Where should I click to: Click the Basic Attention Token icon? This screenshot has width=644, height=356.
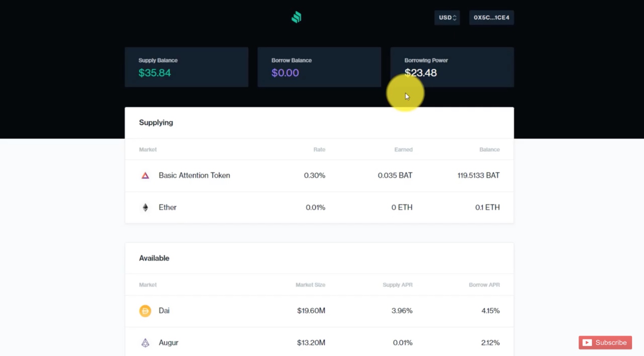(x=145, y=176)
